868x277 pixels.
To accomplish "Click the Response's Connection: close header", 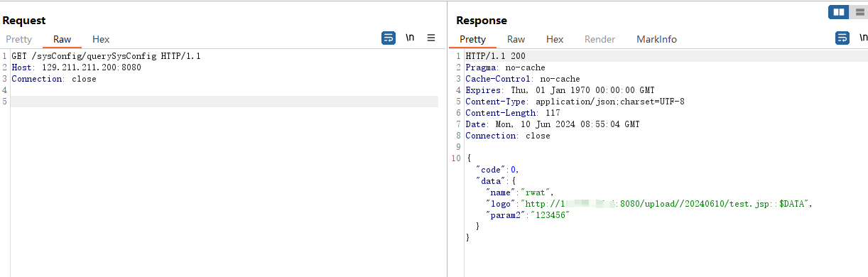I will (508, 136).
